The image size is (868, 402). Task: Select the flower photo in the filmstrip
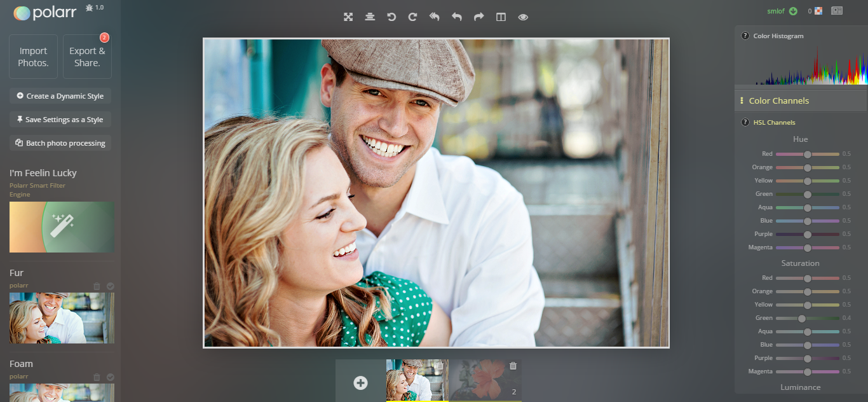point(485,380)
